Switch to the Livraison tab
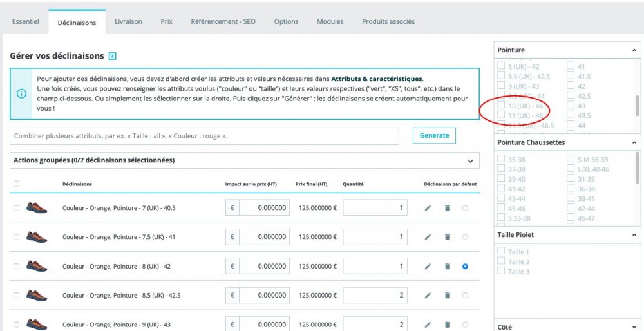 tap(129, 22)
